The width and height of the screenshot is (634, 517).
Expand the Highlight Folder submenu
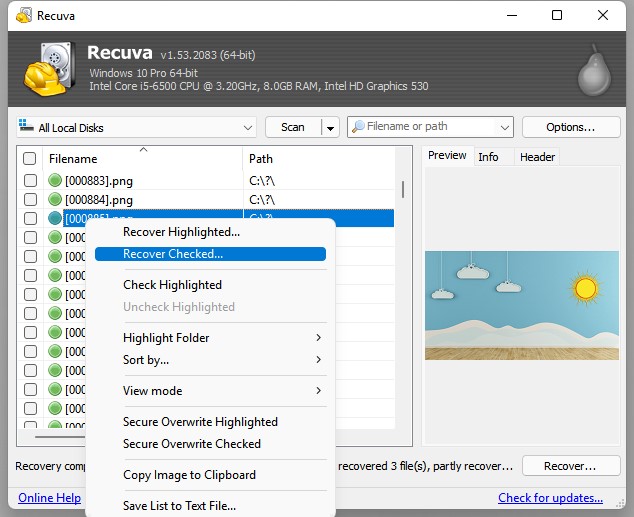(x=319, y=338)
